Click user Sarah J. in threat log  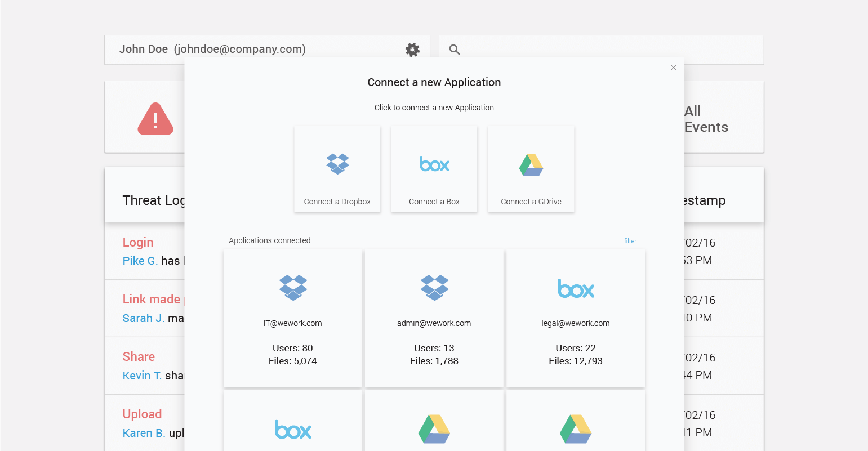coord(144,318)
